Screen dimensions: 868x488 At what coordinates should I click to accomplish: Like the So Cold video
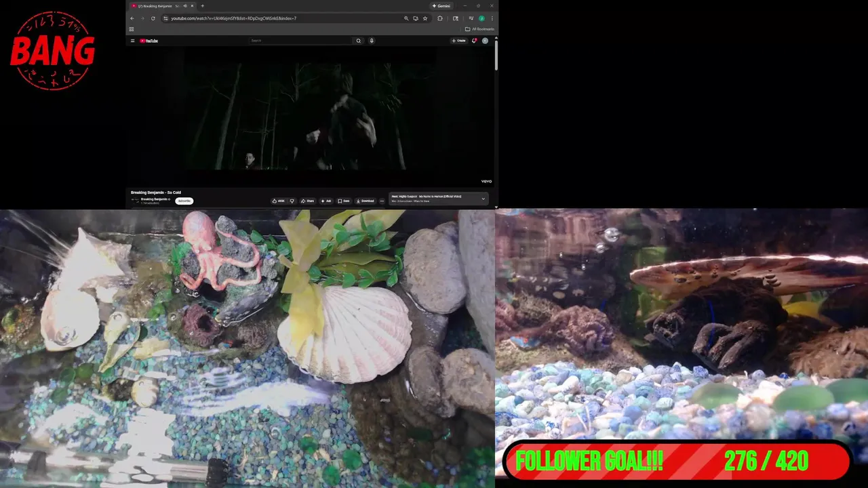click(279, 201)
